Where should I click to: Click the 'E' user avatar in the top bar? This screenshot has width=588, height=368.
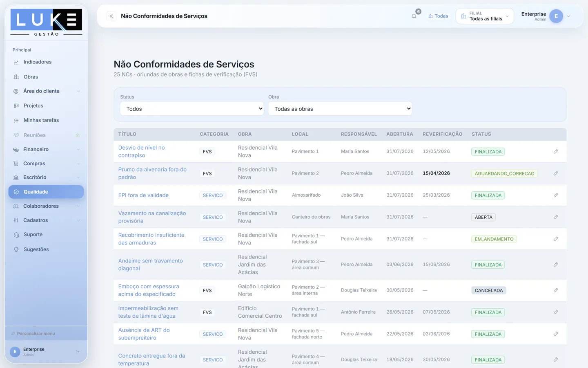point(556,16)
